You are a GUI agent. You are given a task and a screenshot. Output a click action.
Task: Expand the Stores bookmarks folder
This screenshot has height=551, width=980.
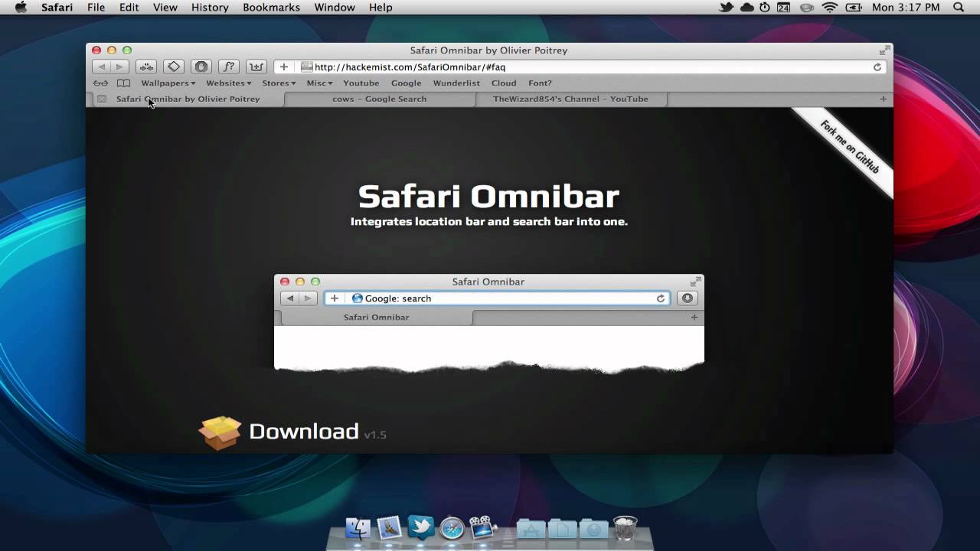pos(279,83)
